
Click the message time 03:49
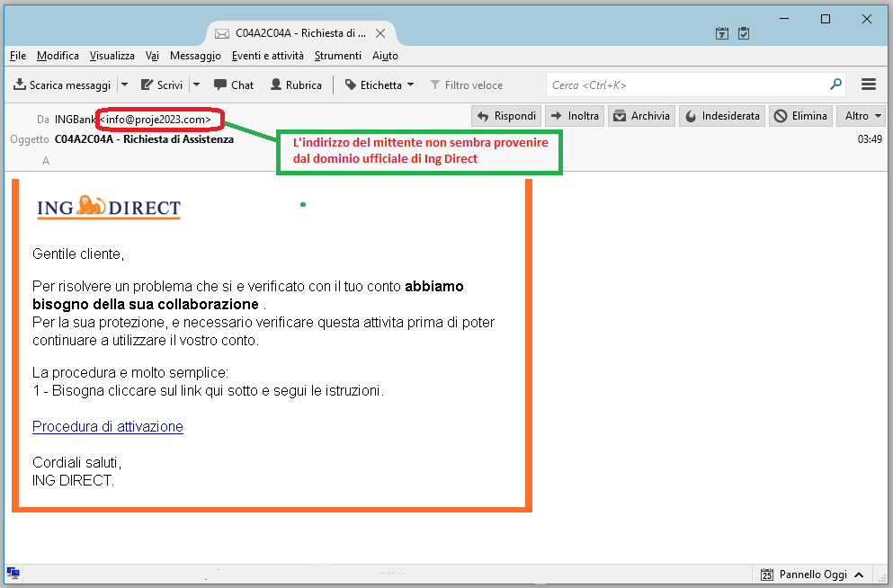[x=870, y=138]
